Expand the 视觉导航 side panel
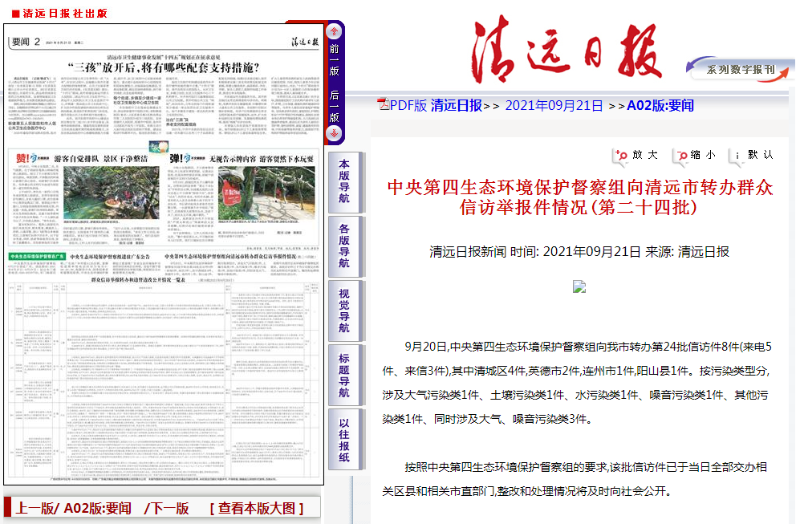 [344, 309]
